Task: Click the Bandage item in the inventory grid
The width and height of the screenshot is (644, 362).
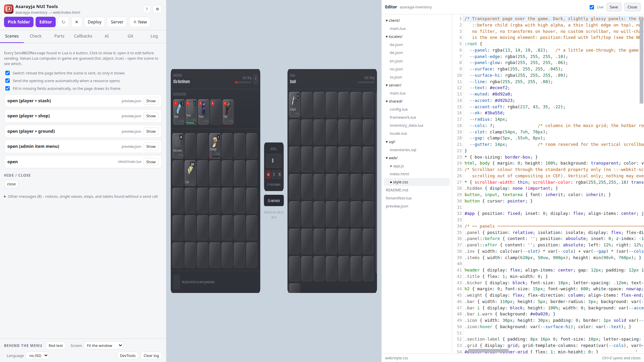Action: click(x=215, y=146)
